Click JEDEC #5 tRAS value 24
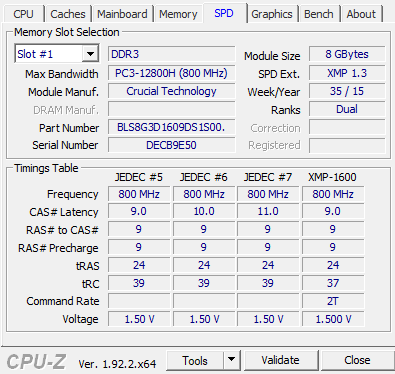Screen dimensions: 395x374 [139, 265]
